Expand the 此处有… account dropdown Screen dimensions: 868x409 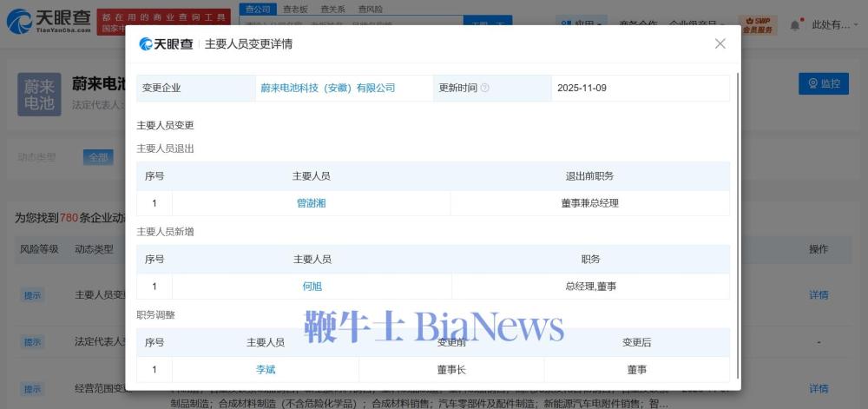pyautogui.click(x=834, y=25)
